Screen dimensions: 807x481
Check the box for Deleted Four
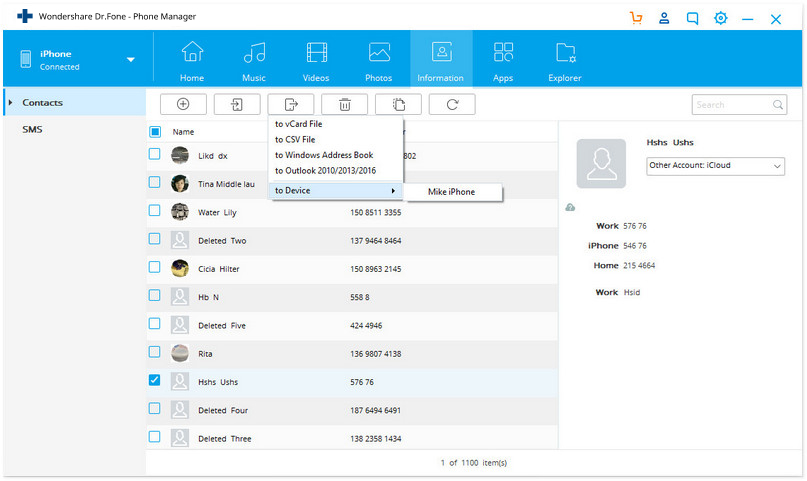(x=154, y=408)
